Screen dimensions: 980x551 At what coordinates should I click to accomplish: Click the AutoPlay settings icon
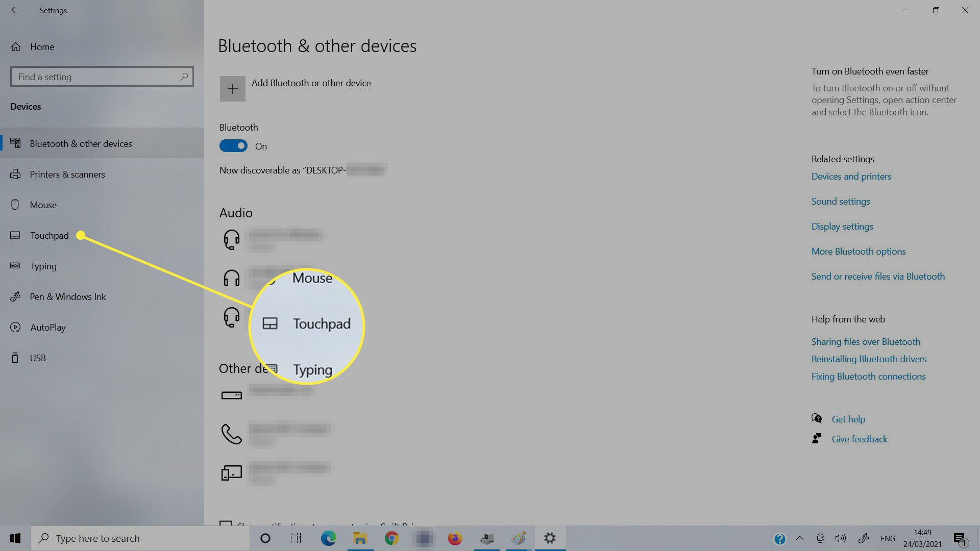(x=16, y=327)
